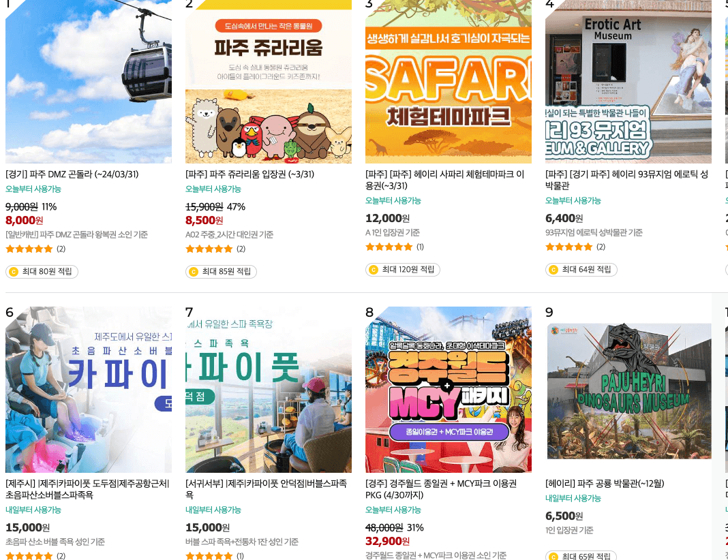This screenshot has width=728, height=560.
Task: Open the 경주월드 MCY 패키지 thumbnail
Action: 449,389
